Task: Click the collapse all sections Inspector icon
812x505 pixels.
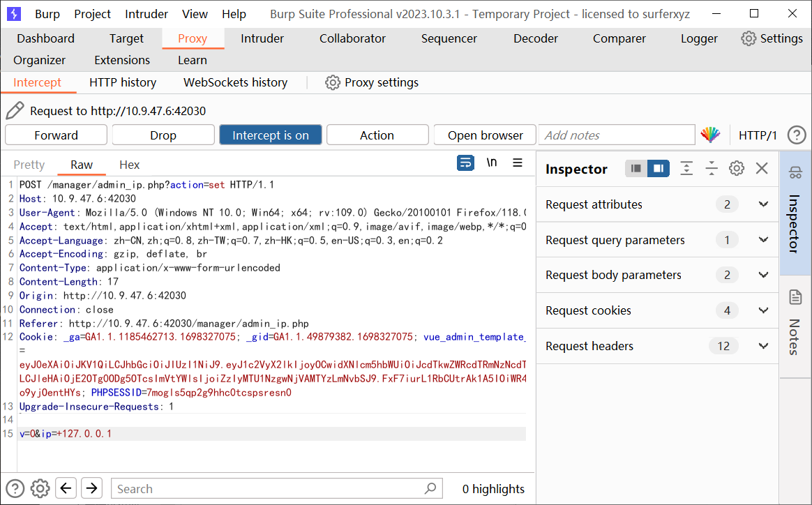Action: pos(712,168)
